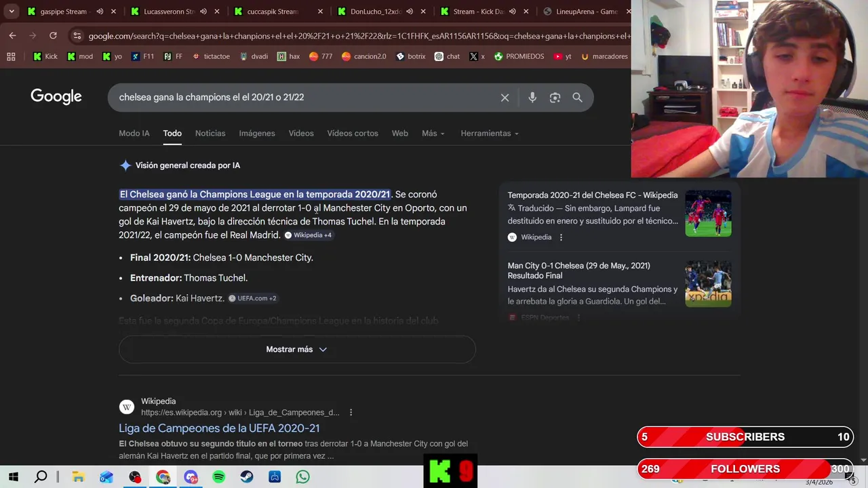The width and height of the screenshot is (868, 488).
Task: Expand the Wikipedia +4 sources chip
Action: [x=308, y=235]
